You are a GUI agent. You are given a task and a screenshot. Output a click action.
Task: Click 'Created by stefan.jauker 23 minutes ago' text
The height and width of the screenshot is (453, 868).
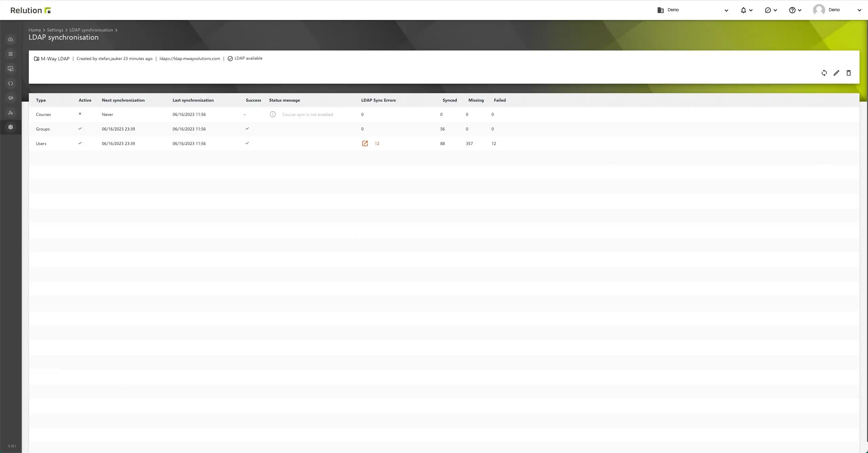click(x=115, y=59)
